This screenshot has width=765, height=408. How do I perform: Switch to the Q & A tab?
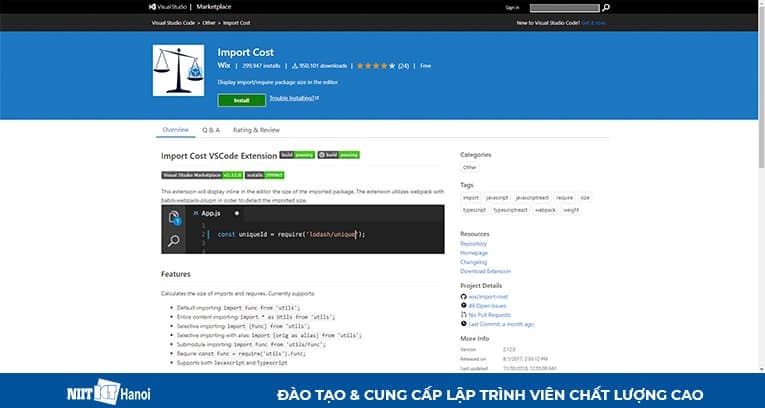tap(211, 130)
